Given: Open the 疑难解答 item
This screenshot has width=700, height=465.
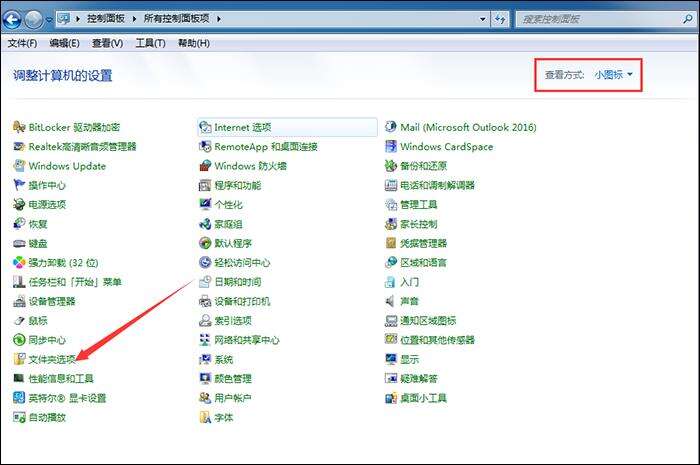Looking at the screenshot, I should [x=418, y=379].
